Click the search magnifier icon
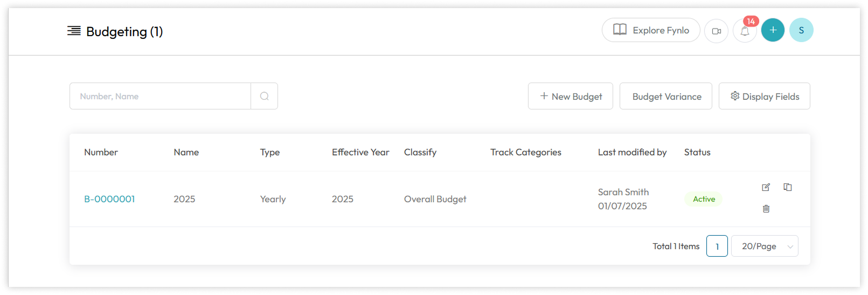This screenshot has height=295, width=868. pos(264,96)
